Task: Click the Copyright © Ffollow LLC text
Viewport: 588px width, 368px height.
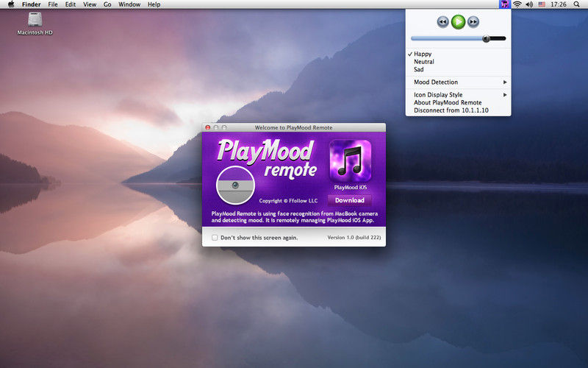Action: pyautogui.click(x=288, y=201)
